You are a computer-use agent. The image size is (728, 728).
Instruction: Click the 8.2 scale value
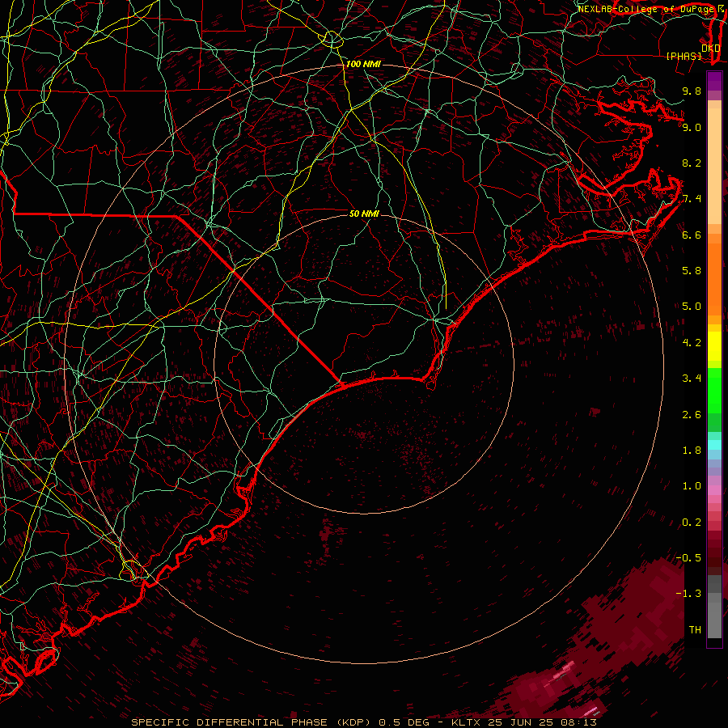pyautogui.click(x=692, y=163)
